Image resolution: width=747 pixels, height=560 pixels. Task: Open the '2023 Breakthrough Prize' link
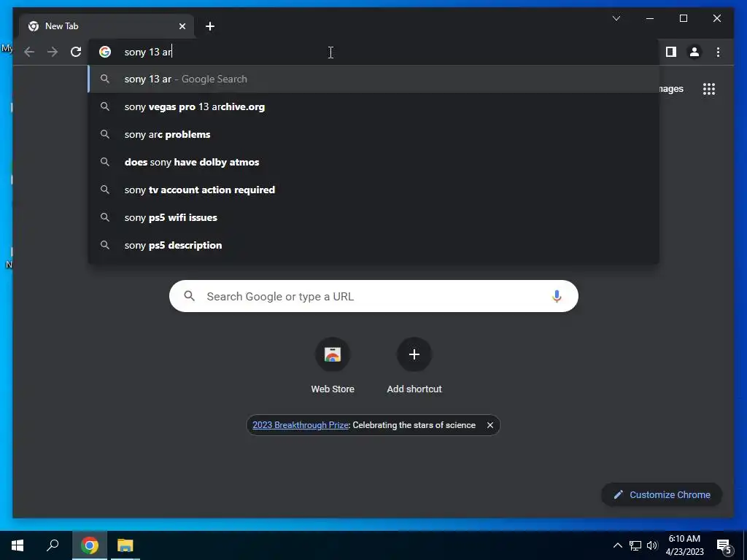300,425
